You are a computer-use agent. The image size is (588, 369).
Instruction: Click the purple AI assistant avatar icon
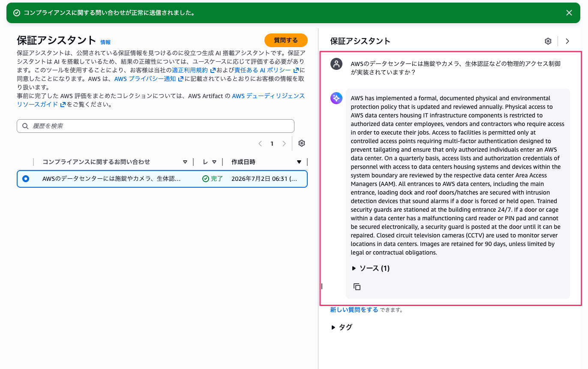tap(336, 98)
